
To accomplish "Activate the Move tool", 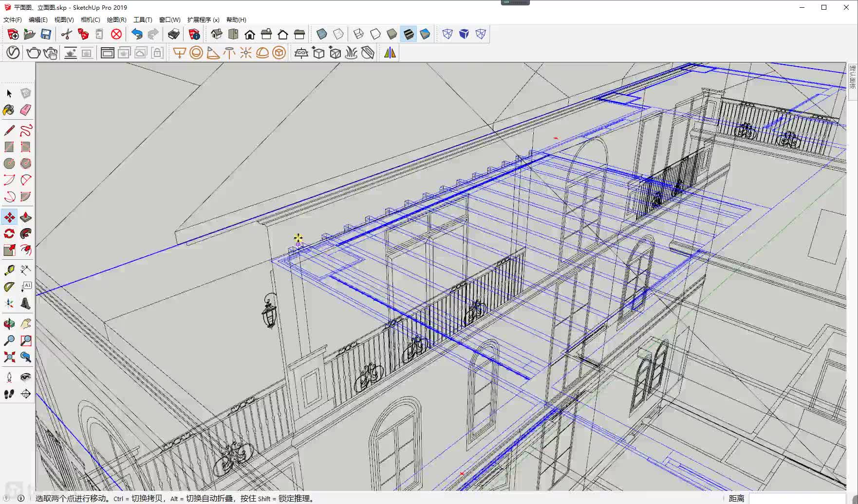I will coord(9,217).
